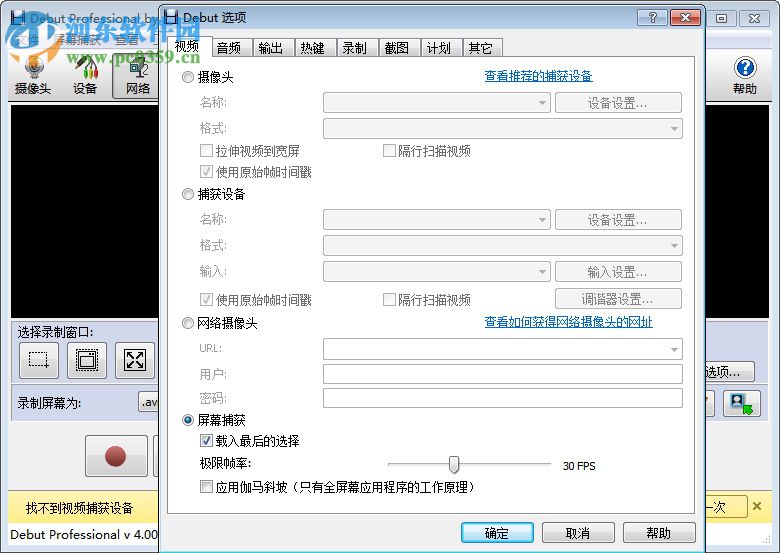Click 调谐器设置 button
The height and width of the screenshot is (553, 780).
point(618,298)
